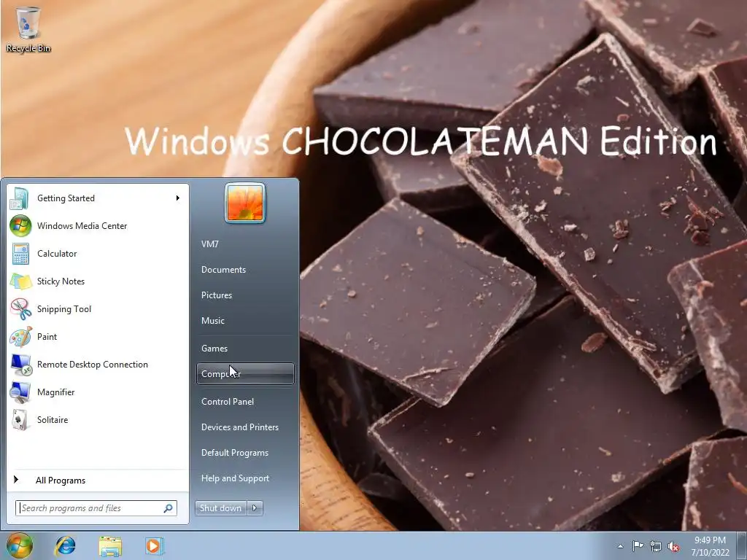This screenshot has height=560, width=747.
Task: Click the Snipping Tool scissors icon
Action: pyautogui.click(x=20, y=309)
